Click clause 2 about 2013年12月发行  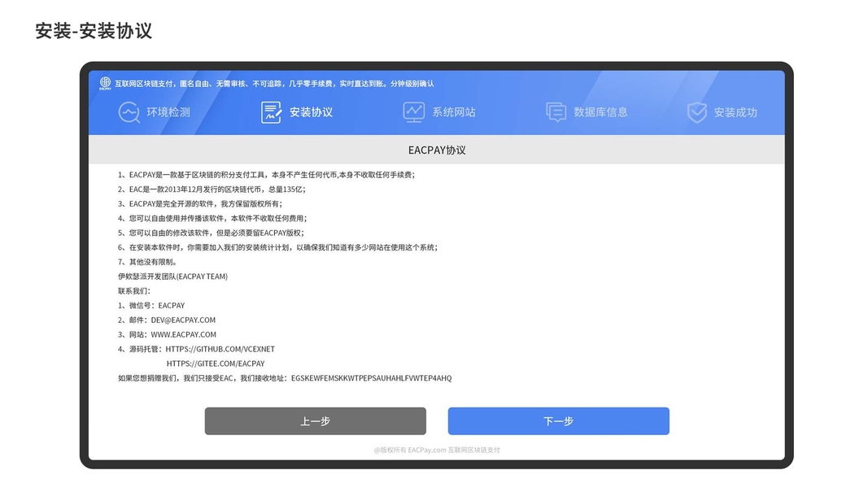tap(212, 190)
